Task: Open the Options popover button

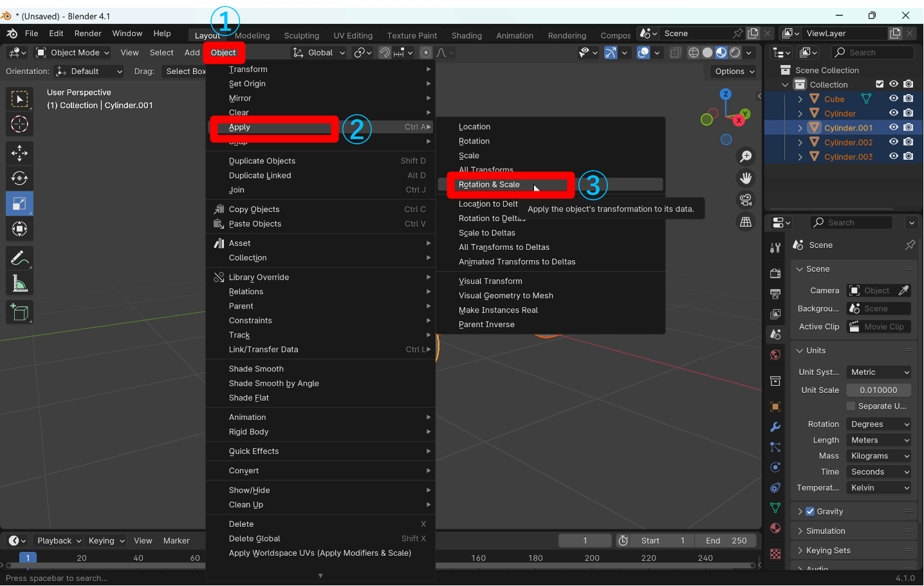Action: coord(734,71)
